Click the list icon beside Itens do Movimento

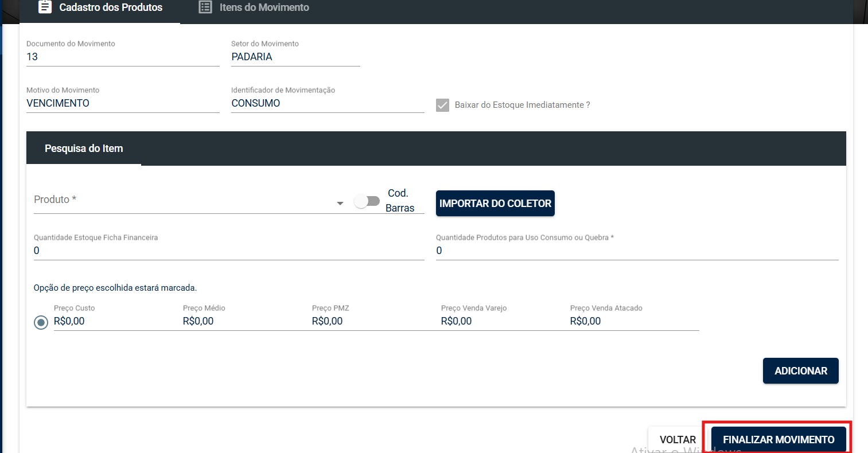205,7
